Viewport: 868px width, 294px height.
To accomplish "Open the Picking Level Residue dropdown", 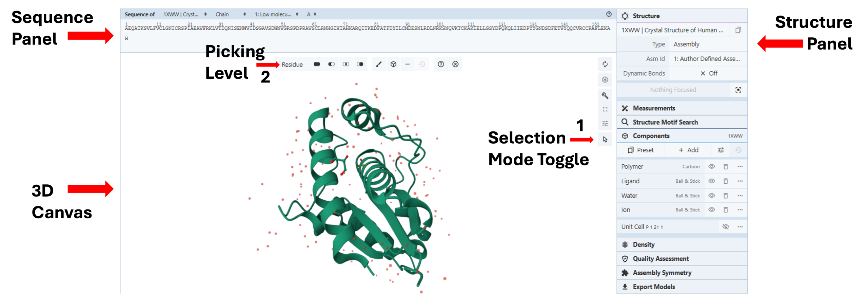I will (292, 65).
